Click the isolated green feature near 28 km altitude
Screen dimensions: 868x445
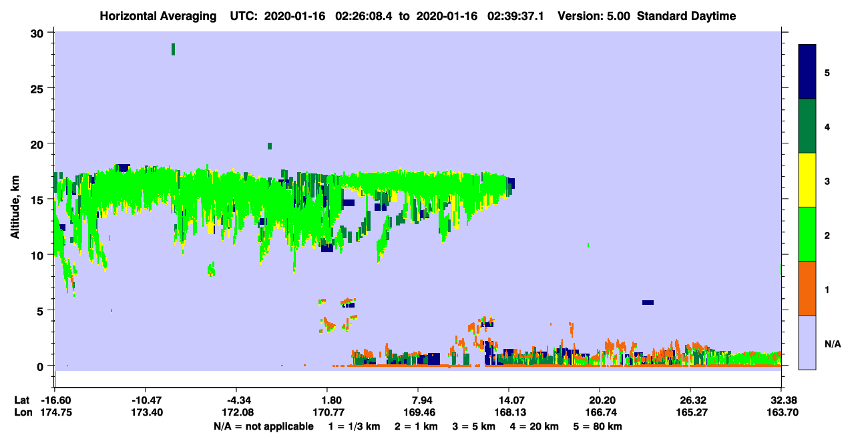click(x=173, y=49)
